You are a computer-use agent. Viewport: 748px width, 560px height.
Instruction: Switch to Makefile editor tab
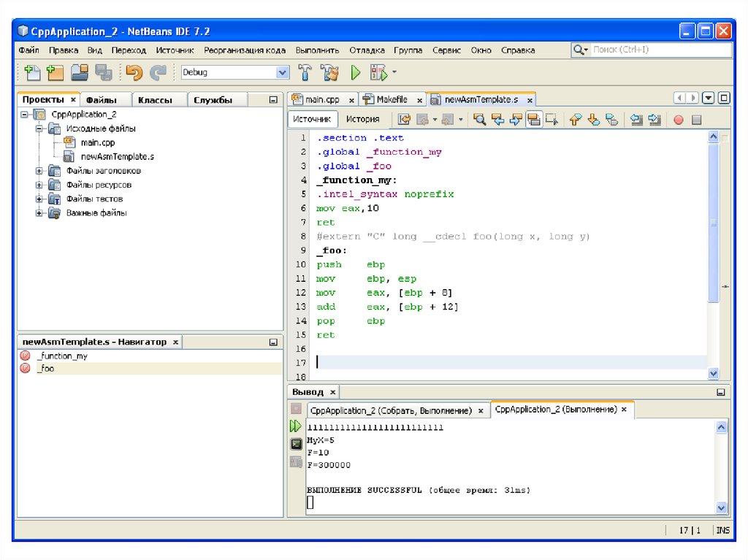tap(392, 99)
